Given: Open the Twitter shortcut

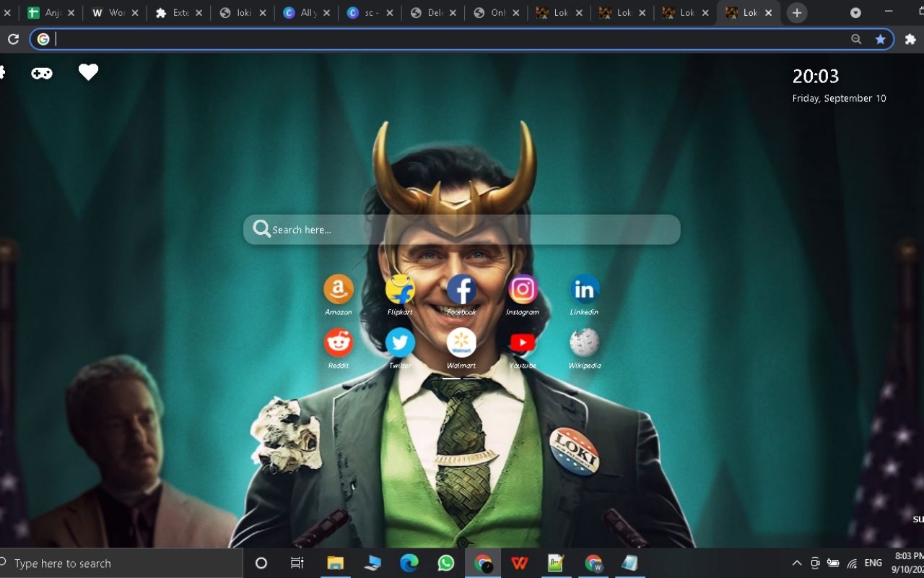Looking at the screenshot, I should tap(400, 342).
